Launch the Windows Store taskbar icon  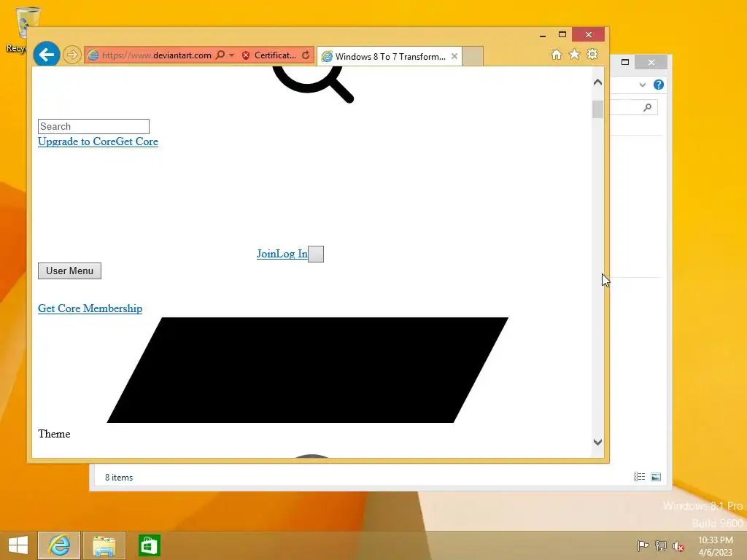(149, 545)
